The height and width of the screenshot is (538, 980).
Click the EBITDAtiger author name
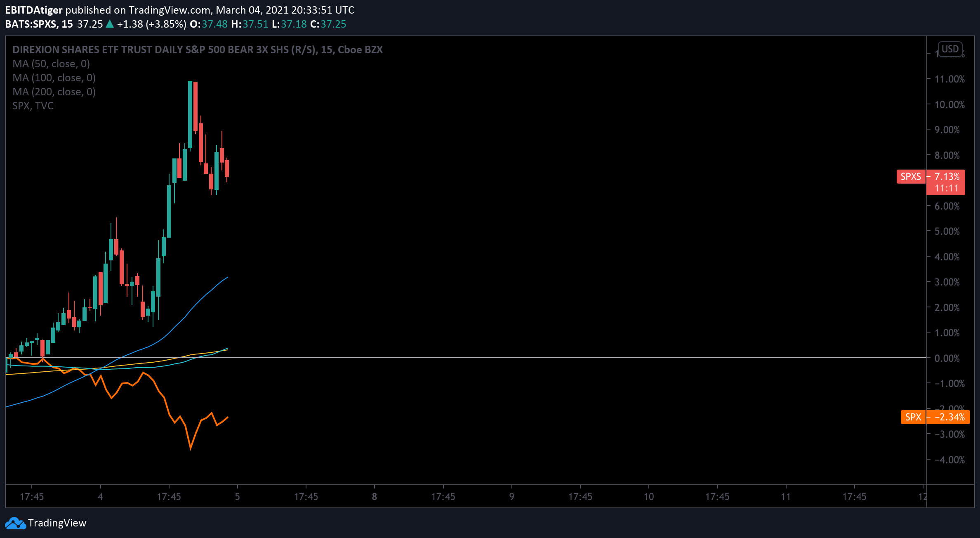click(x=34, y=10)
